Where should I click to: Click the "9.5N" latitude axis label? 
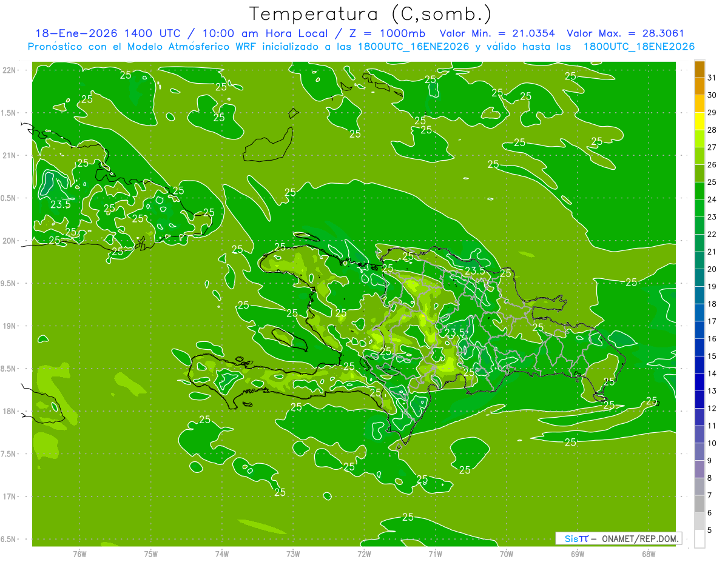pyautogui.click(x=9, y=284)
